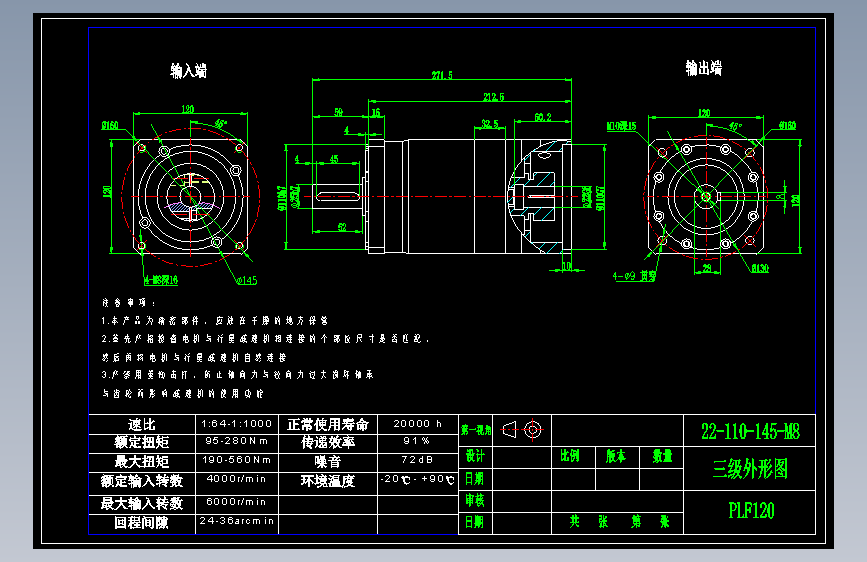The width and height of the screenshot is (867, 562).
Task: Click the 'M10深15' thread callout
Action: tap(621, 126)
